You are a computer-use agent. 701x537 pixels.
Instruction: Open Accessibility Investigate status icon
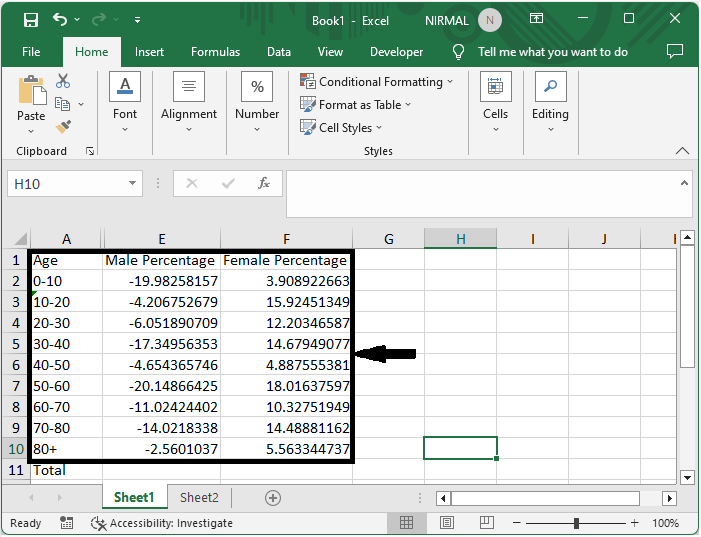98,523
